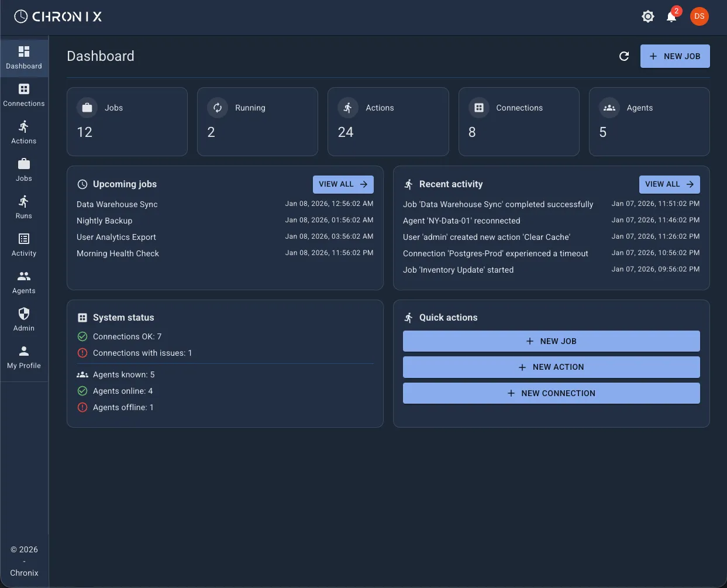
Task: Open the Activity log from the sidebar
Action: click(23, 245)
